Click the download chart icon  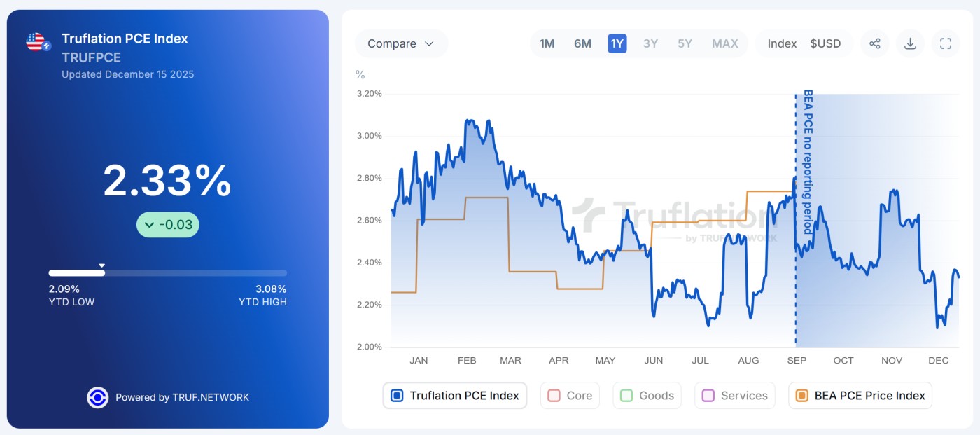[910, 43]
